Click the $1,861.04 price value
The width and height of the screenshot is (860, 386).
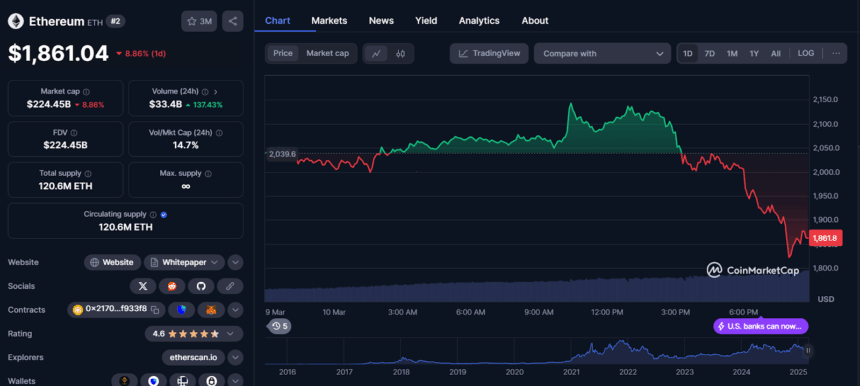[x=58, y=53]
